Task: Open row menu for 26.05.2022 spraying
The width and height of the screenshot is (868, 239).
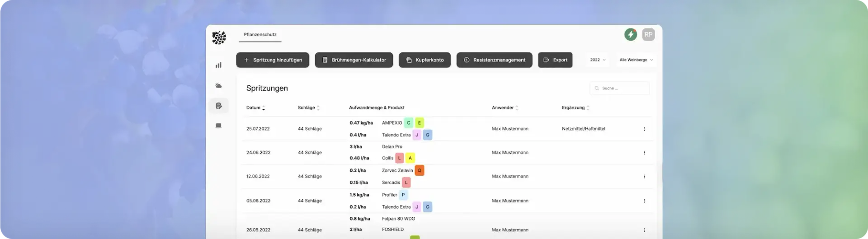Action: 644,230
